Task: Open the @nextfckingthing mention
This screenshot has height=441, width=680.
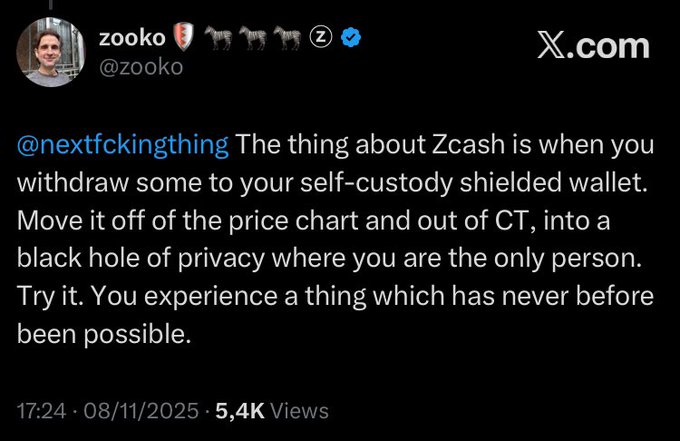Action: click(124, 147)
